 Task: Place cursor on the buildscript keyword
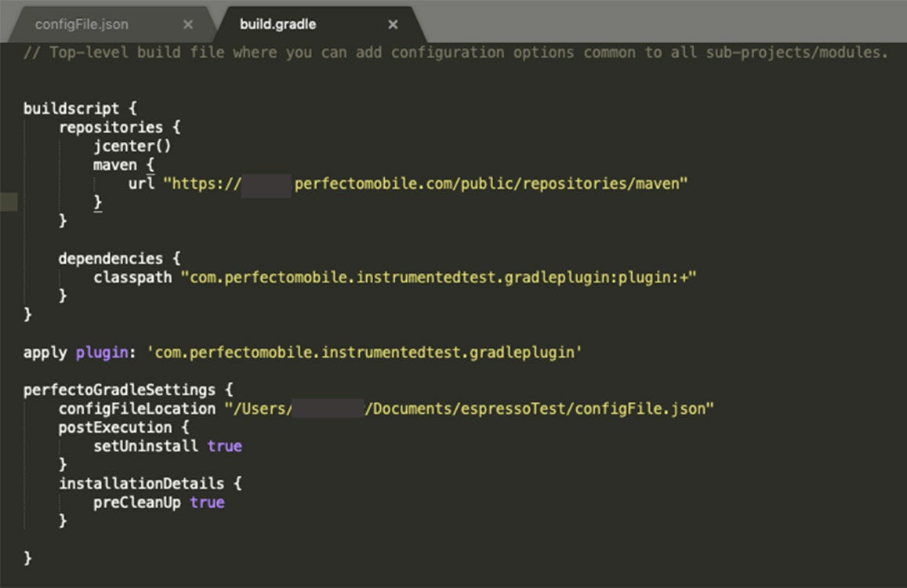(71, 108)
